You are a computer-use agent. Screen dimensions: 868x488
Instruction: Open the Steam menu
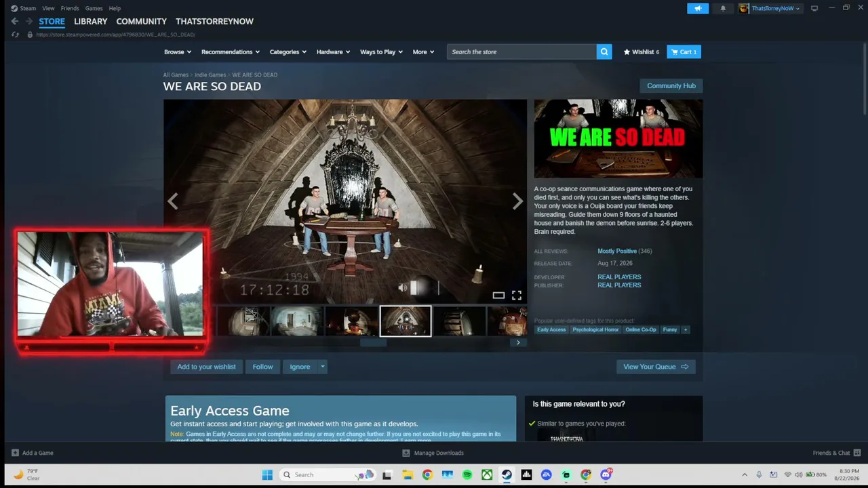pyautogui.click(x=24, y=8)
